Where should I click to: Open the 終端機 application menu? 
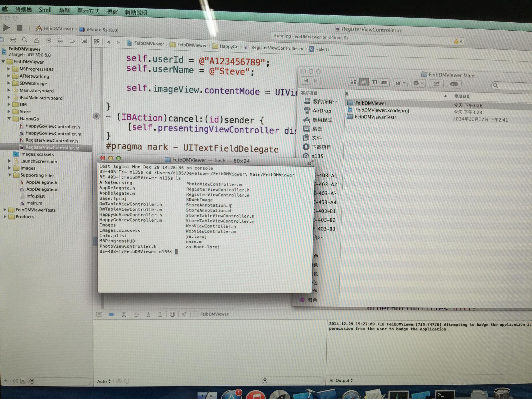pos(23,10)
